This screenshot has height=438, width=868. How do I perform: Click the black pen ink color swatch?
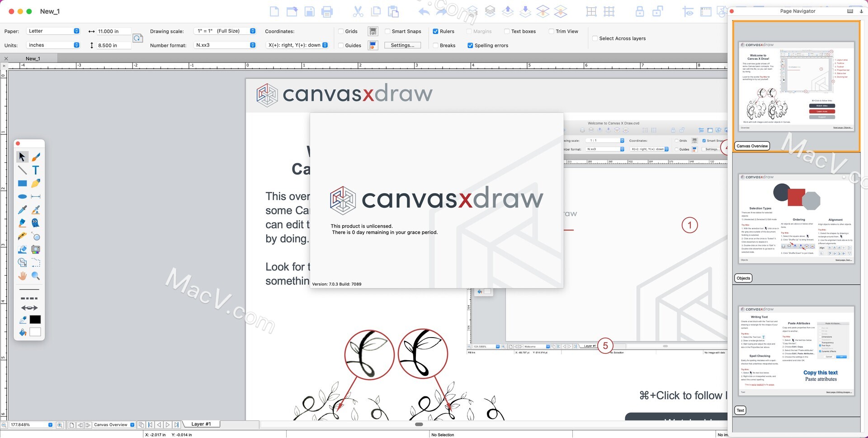pyautogui.click(x=35, y=319)
